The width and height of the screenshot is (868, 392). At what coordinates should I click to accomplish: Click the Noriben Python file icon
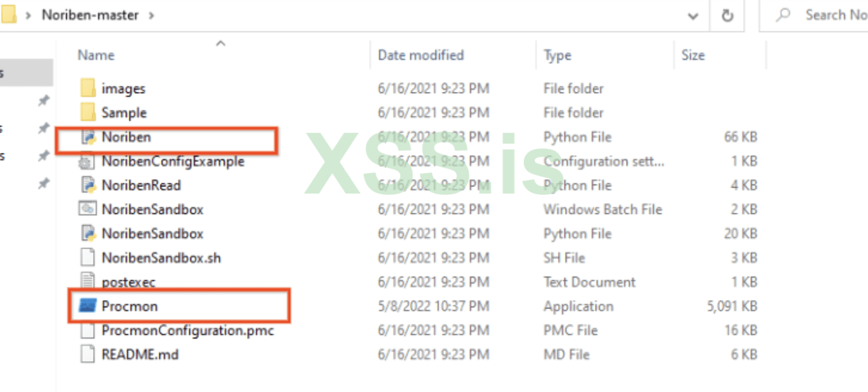pyautogui.click(x=87, y=137)
